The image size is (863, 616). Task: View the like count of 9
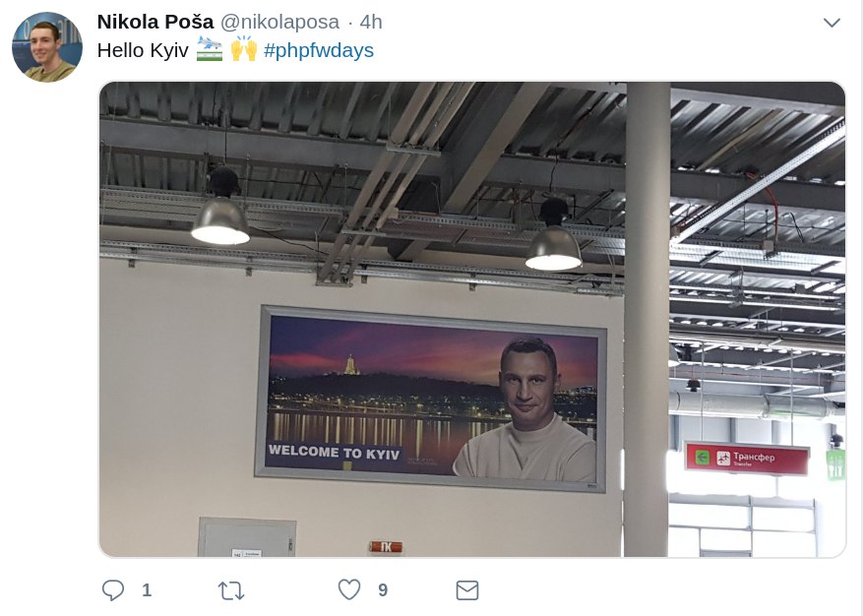(383, 590)
